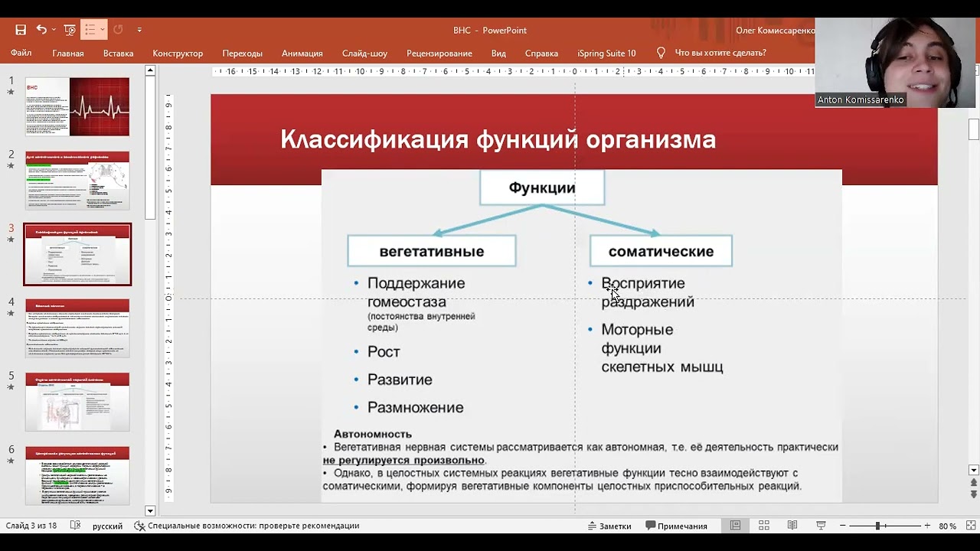Switch to the Вставка ribbon tab
This screenshot has height=551, width=980.
tap(118, 54)
